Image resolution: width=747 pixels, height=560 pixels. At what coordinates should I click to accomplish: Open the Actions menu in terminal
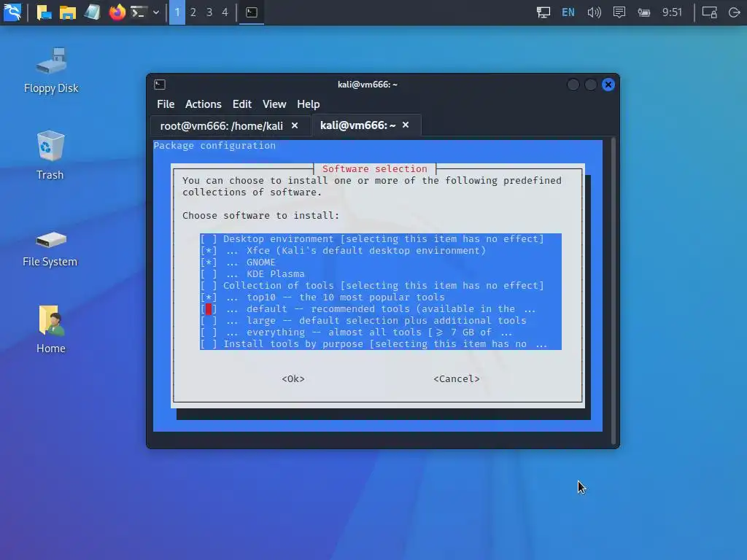204,104
